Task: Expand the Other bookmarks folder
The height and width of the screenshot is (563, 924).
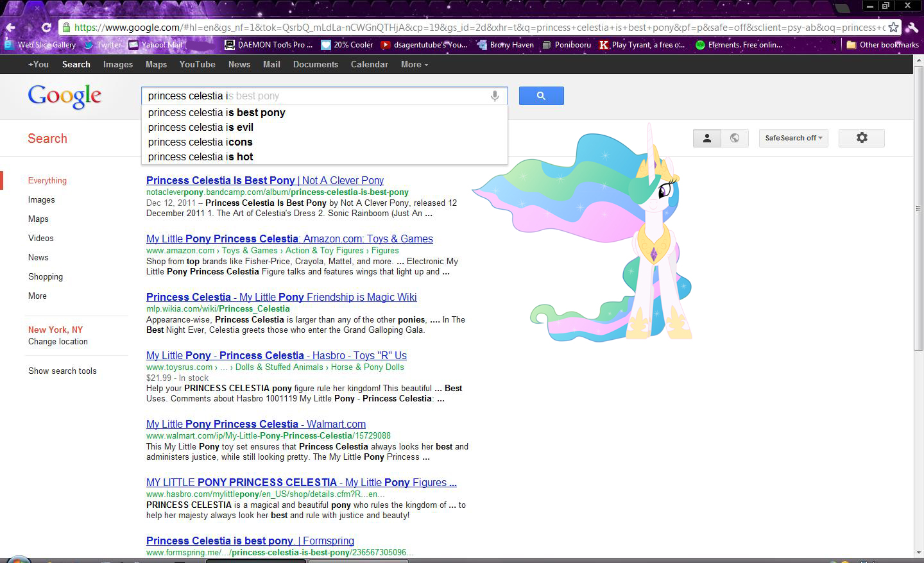Action: (x=883, y=45)
